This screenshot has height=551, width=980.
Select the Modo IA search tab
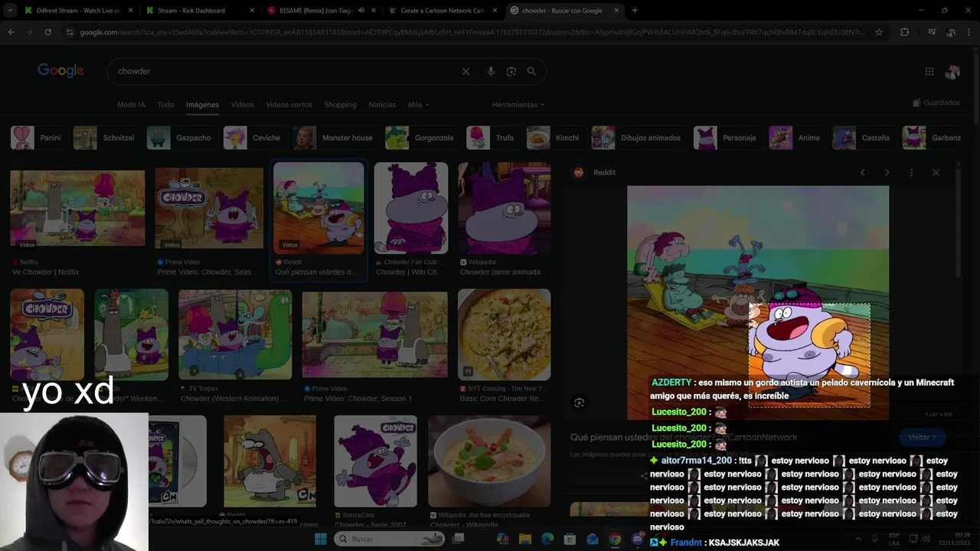pos(131,104)
